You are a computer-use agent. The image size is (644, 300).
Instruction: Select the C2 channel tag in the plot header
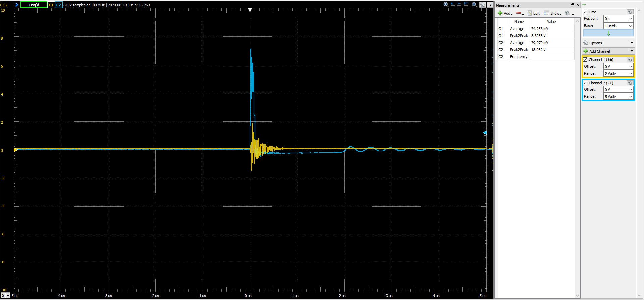pos(59,5)
